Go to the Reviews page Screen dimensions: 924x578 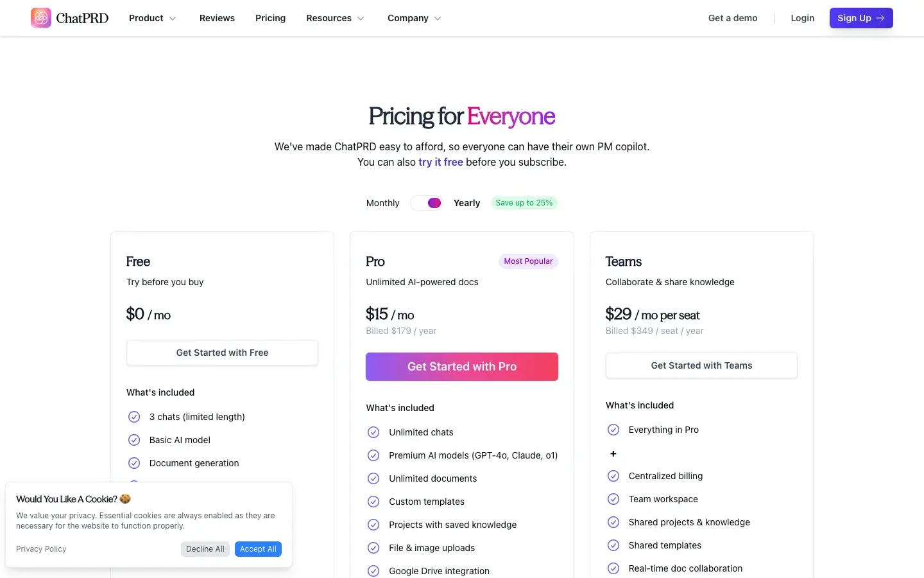click(x=217, y=18)
